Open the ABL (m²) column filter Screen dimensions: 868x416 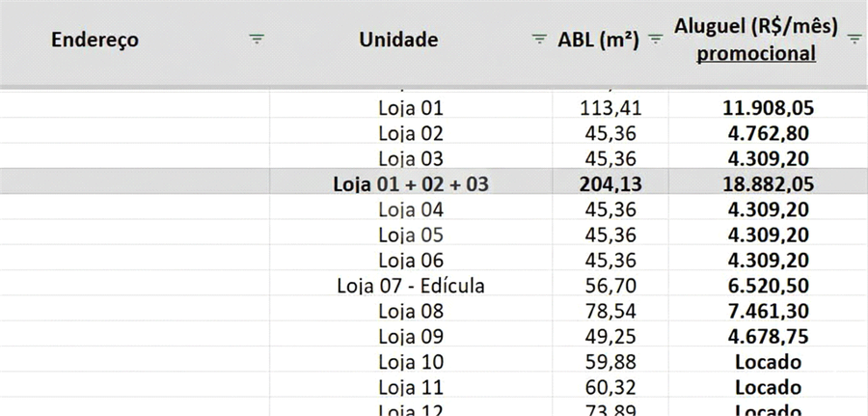tap(656, 40)
